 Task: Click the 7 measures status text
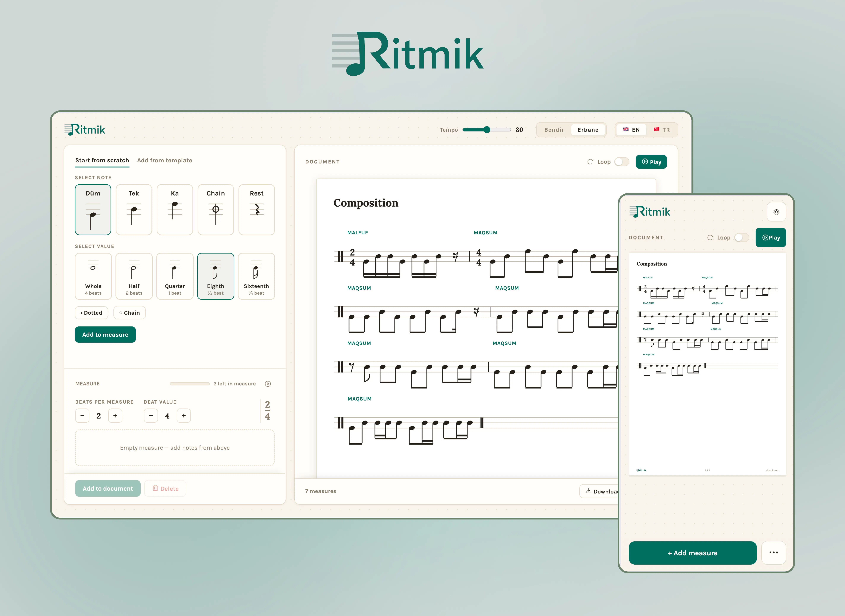tap(321, 491)
